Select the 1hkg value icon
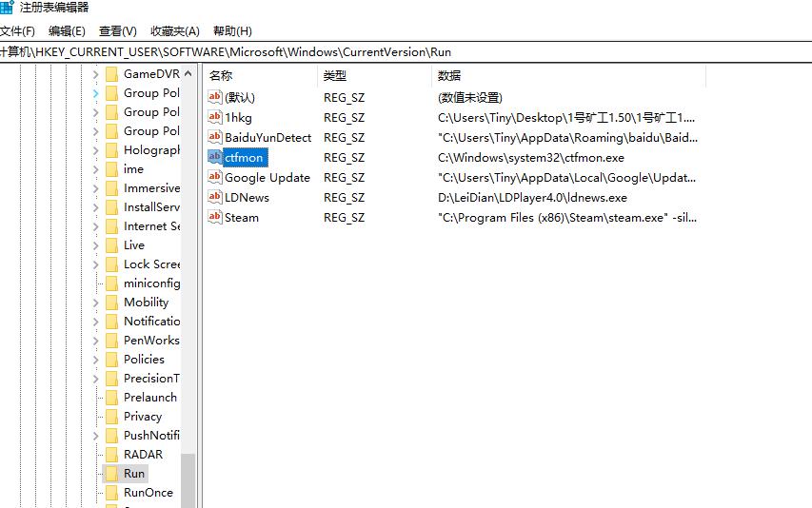The height and width of the screenshot is (508, 812). click(215, 116)
